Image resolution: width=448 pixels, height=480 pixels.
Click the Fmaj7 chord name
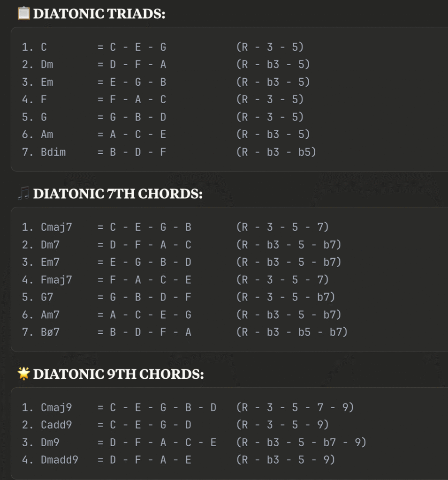click(56, 280)
